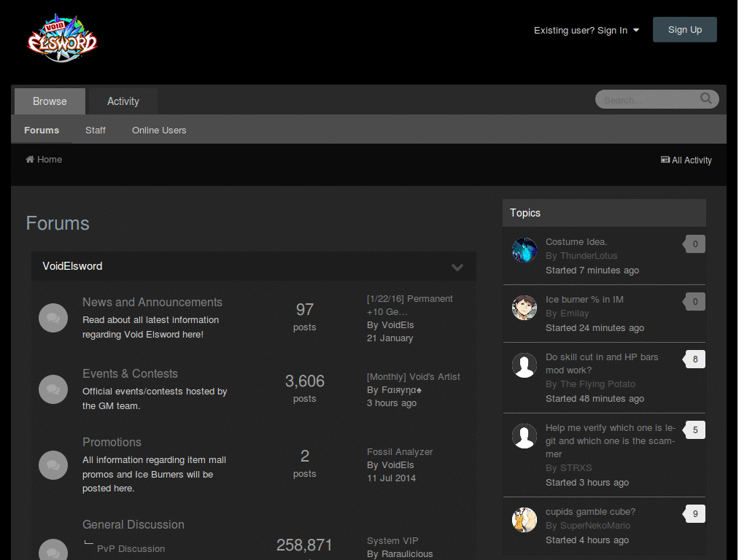
Task: Click the Sign Up button
Action: click(684, 29)
